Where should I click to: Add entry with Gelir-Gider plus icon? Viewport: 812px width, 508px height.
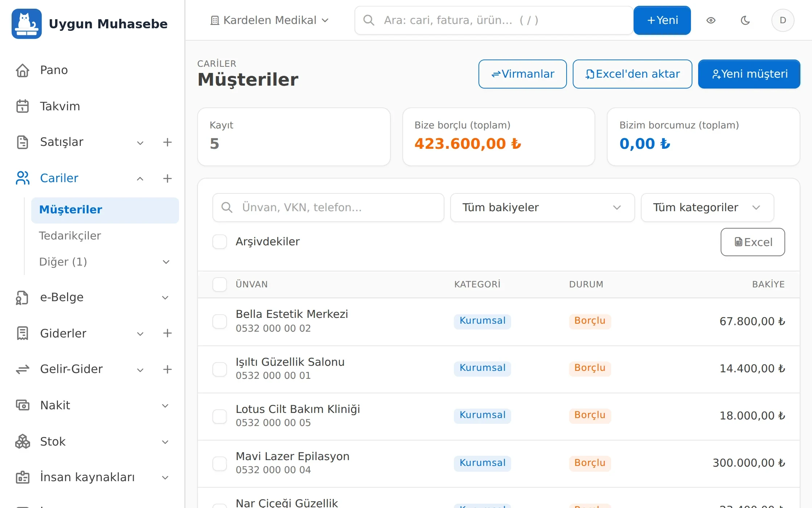pyautogui.click(x=167, y=369)
